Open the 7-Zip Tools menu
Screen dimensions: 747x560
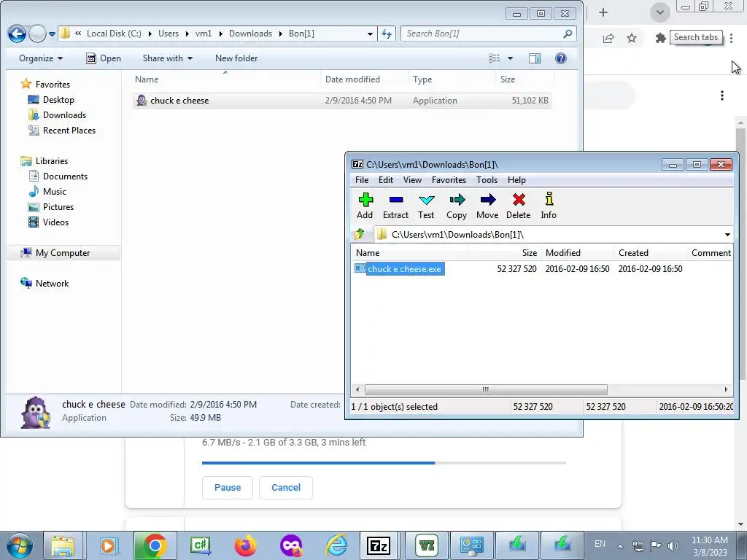click(487, 180)
